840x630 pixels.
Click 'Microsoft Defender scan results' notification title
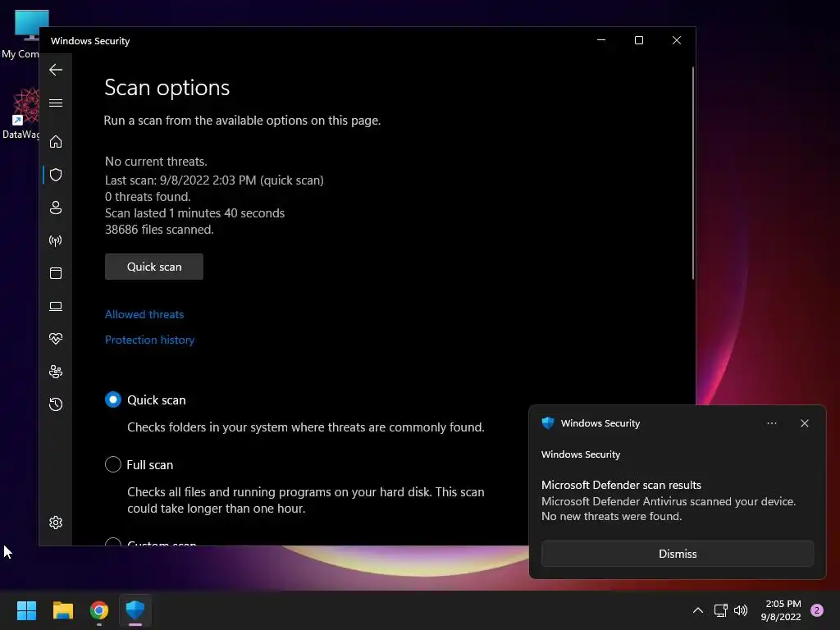coord(621,485)
